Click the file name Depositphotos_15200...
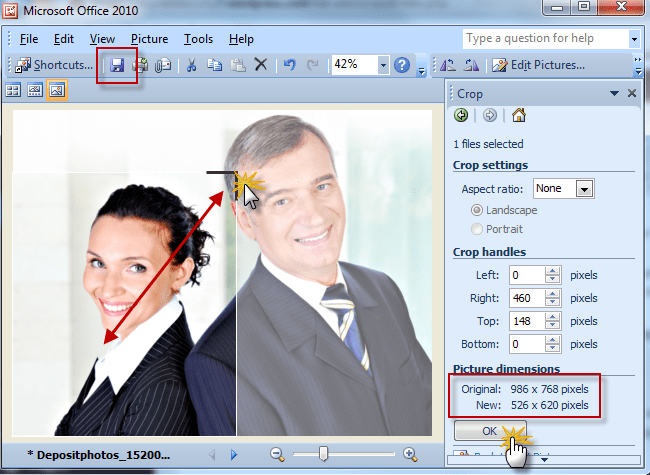Image resolution: width=650 pixels, height=475 pixels. click(x=99, y=455)
